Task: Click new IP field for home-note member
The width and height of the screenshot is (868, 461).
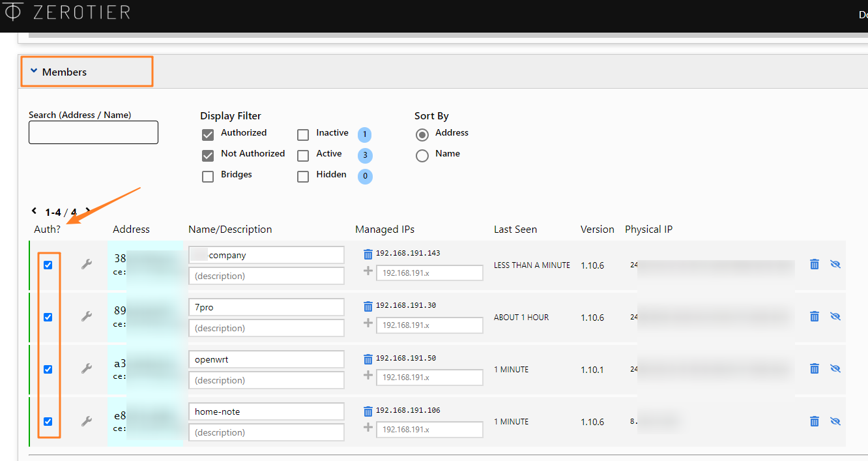Action: tap(429, 430)
